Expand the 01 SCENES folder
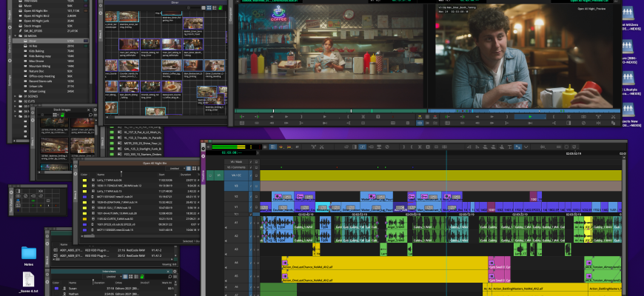Viewport: 644px width, 296px height. tap(16, 96)
